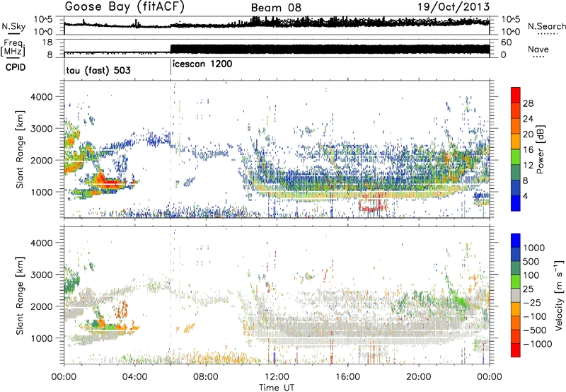Click the 'N.Sky' legend label
This screenshot has width=566, height=392.
pyautogui.click(x=13, y=26)
